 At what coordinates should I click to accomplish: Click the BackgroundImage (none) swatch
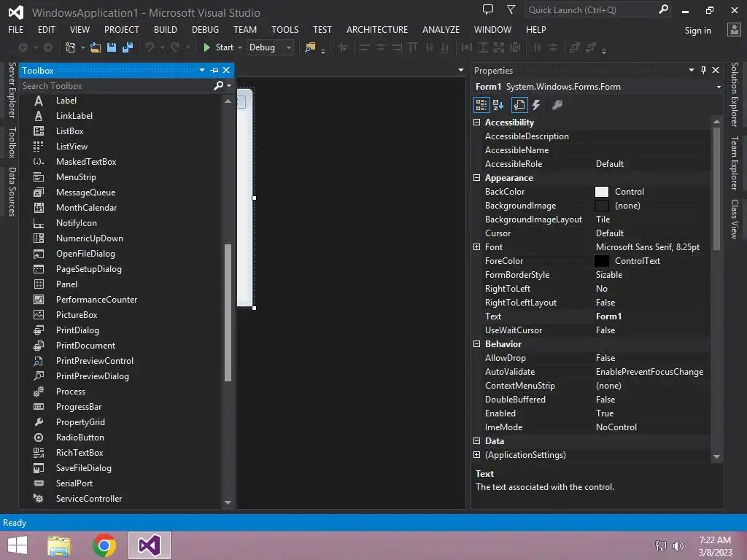click(x=602, y=205)
